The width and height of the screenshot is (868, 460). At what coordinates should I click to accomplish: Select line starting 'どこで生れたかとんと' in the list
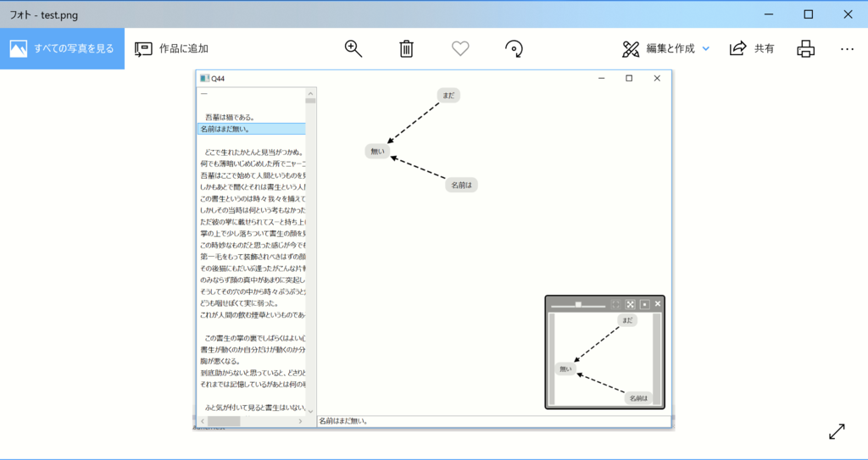[253, 152]
